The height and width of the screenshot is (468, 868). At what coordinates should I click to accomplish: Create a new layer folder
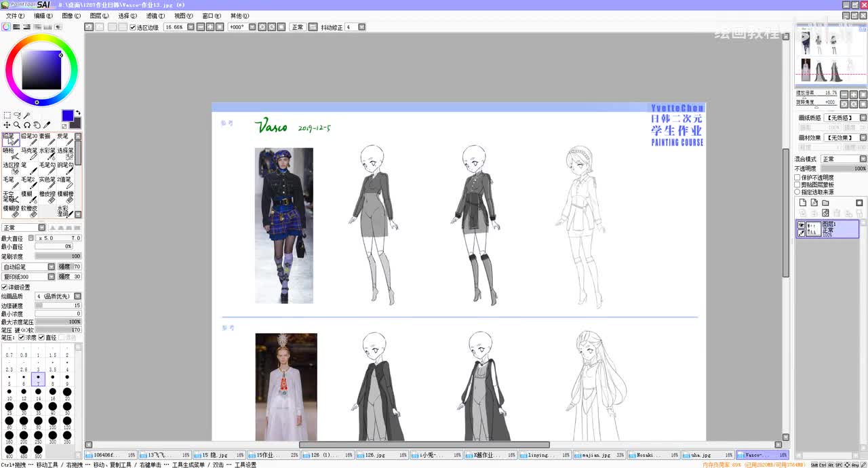click(x=825, y=203)
